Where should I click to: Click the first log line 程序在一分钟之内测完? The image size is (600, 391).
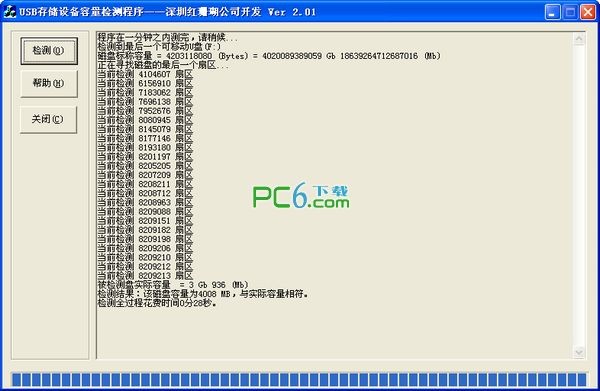tap(167, 37)
